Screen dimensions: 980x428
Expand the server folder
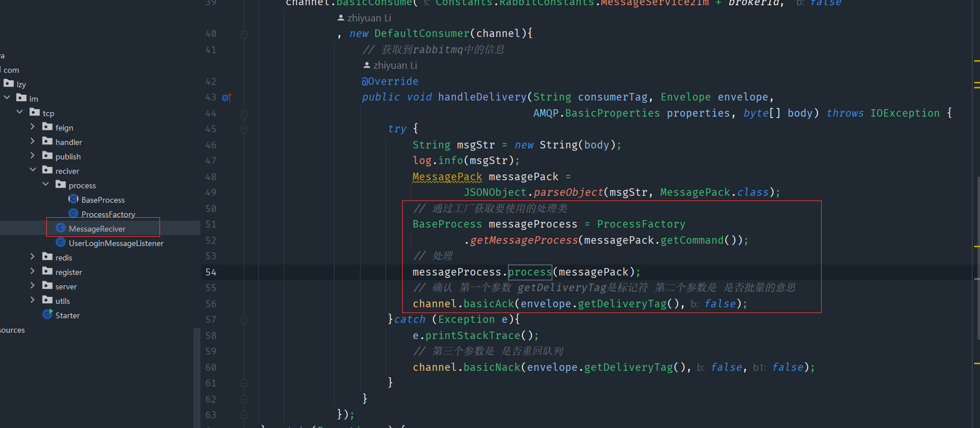pyautogui.click(x=32, y=285)
